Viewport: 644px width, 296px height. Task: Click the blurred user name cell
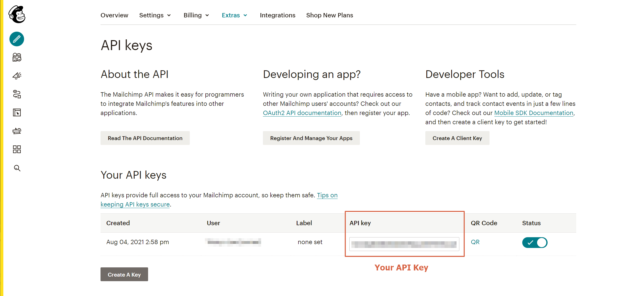tap(233, 242)
